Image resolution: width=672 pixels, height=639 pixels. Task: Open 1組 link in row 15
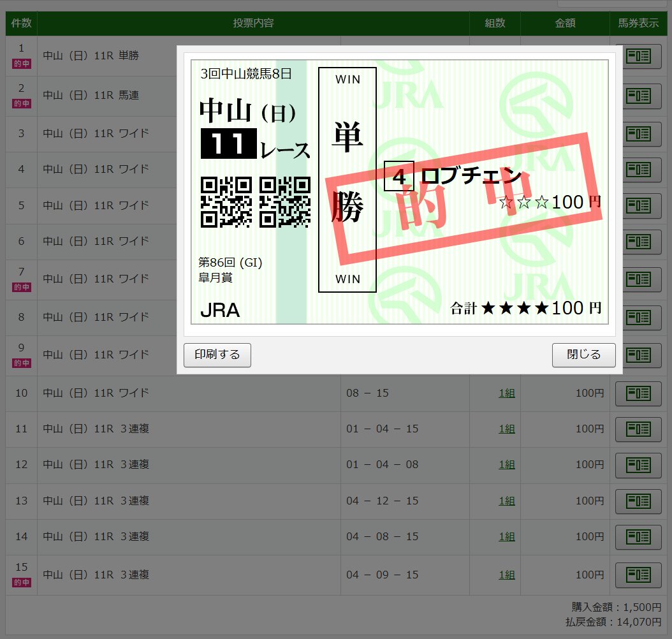(507, 575)
